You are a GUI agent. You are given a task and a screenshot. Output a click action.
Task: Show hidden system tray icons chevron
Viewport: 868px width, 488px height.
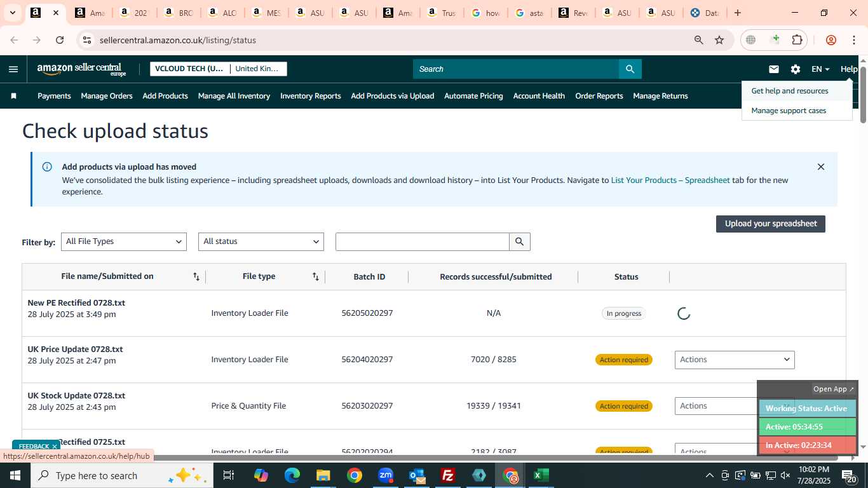(x=709, y=475)
